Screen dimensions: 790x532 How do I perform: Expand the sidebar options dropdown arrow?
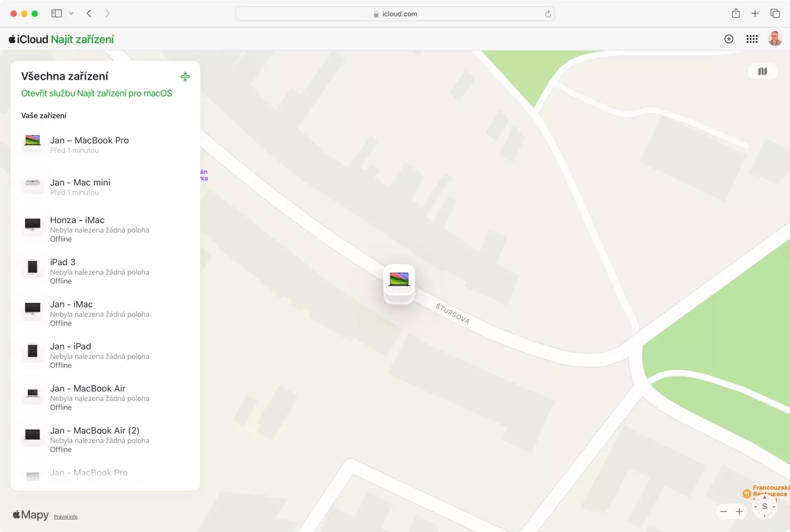[x=71, y=14]
